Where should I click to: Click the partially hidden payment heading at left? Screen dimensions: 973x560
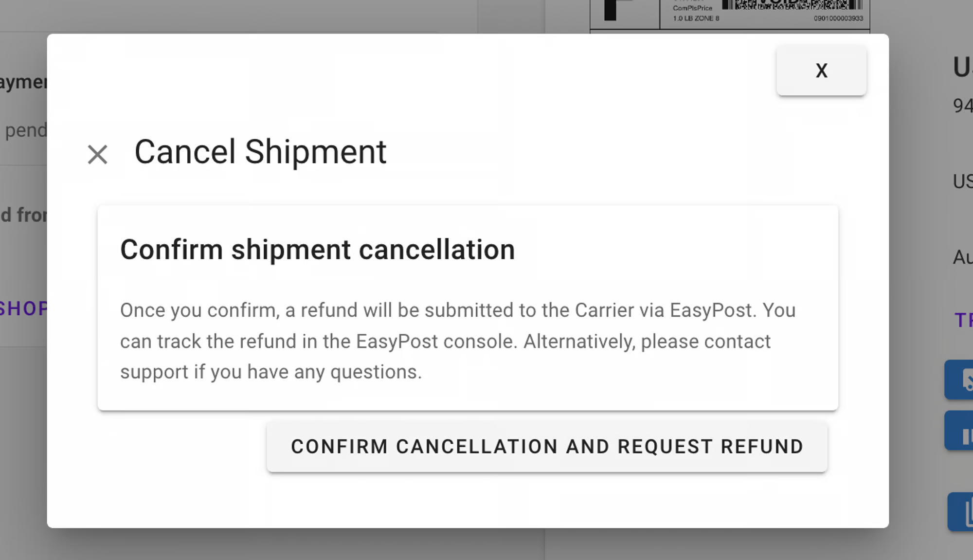[x=23, y=82]
